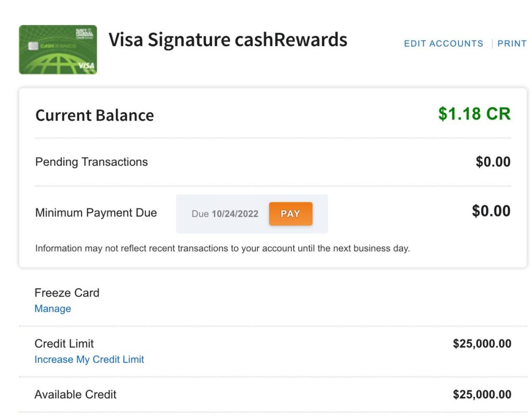
Task: Click the Pending Transactions $0.00 amount
Action: click(x=493, y=162)
